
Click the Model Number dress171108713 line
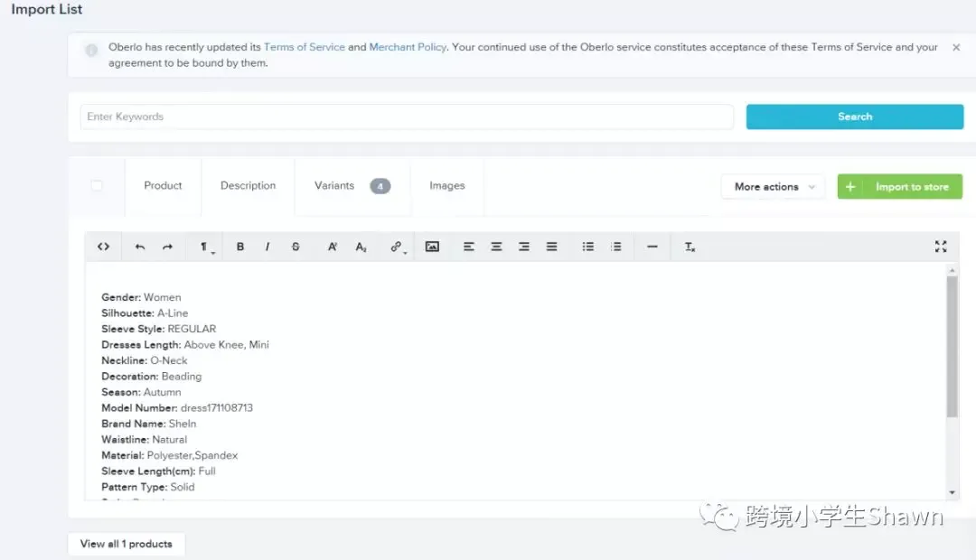[x=177, y=408]
